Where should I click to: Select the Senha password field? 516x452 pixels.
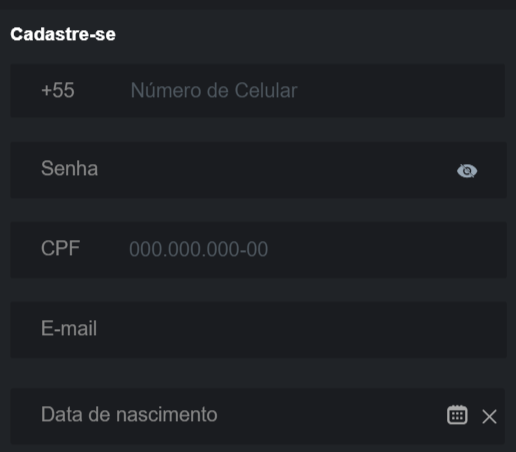click(x=259, y=170)
